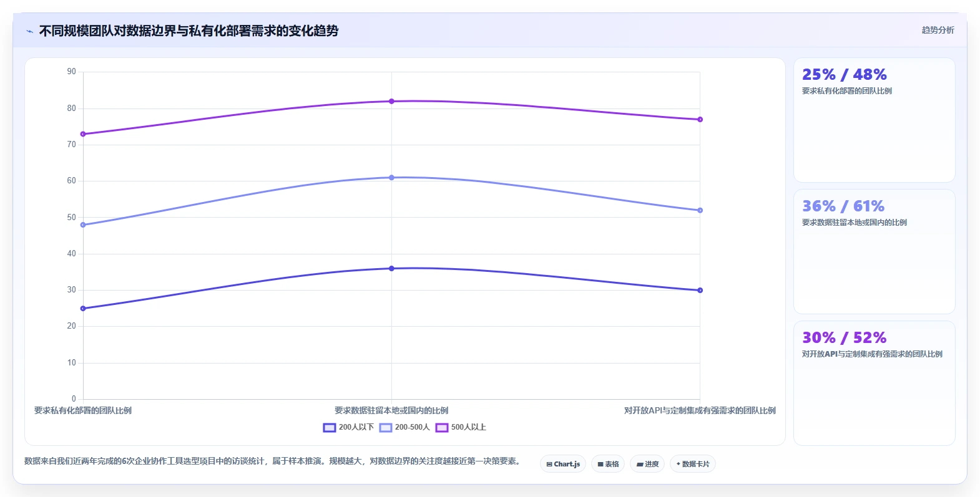Screen dimensions: 980x497
Task: Click the 500人以上 data point at 73
Action: [83, 134]
